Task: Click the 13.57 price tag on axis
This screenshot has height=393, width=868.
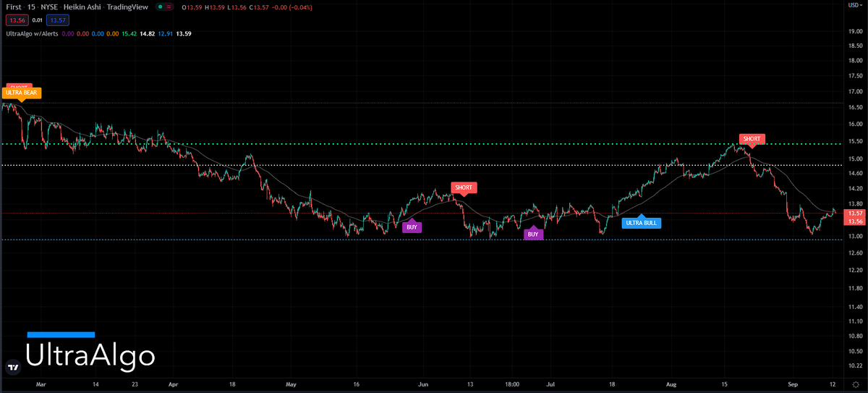Action: 854,214
